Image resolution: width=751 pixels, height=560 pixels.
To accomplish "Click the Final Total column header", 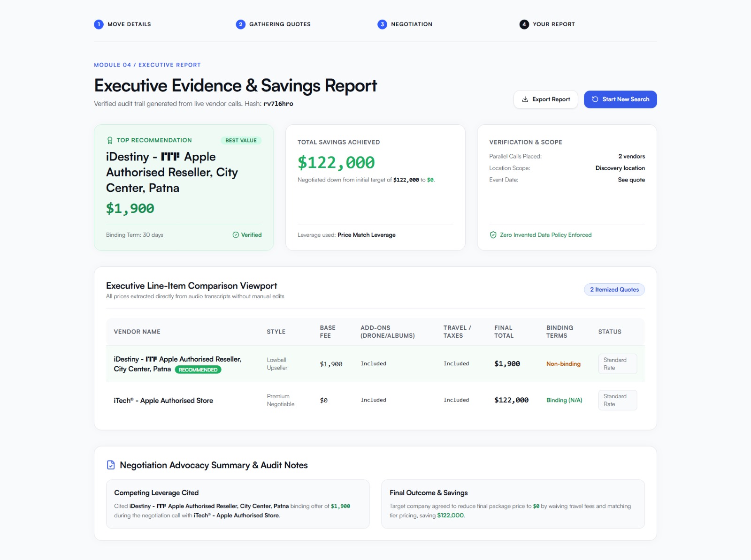I will tap(504, 332).
